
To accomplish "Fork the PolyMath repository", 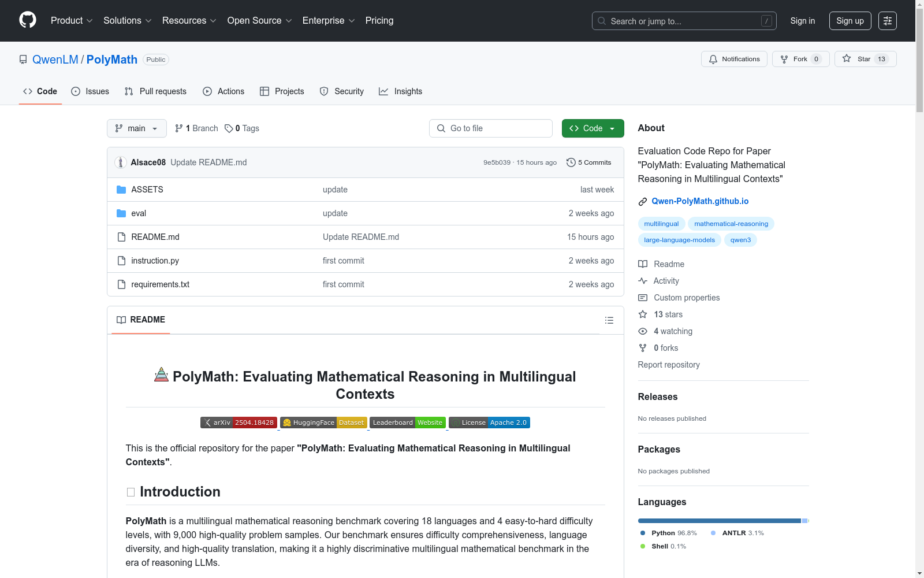I will (800, 59).
